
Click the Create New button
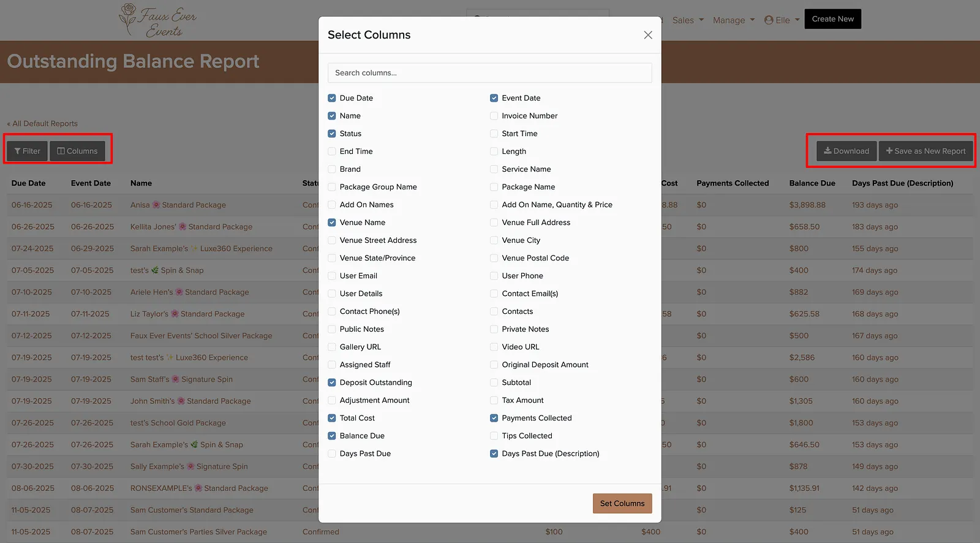point(833,19)
